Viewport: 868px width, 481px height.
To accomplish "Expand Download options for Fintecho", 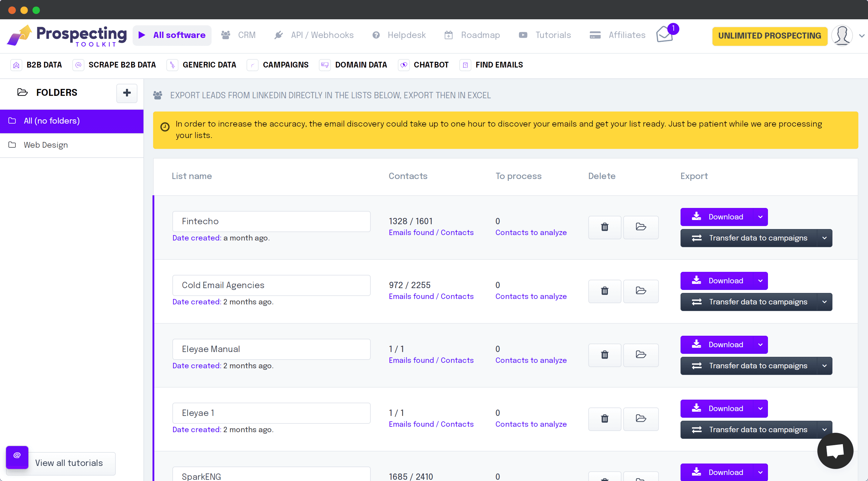I will click(760, 217).
